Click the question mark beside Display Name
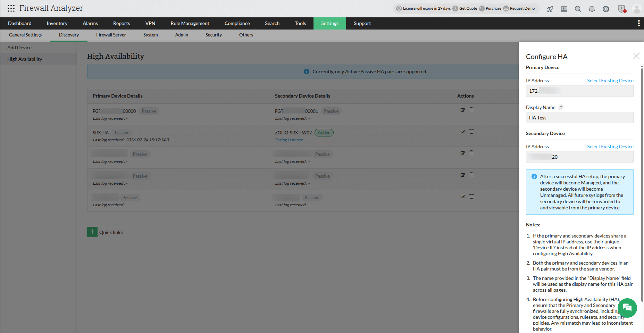This screenshot has width=644, height=333. tap(561, 107)
